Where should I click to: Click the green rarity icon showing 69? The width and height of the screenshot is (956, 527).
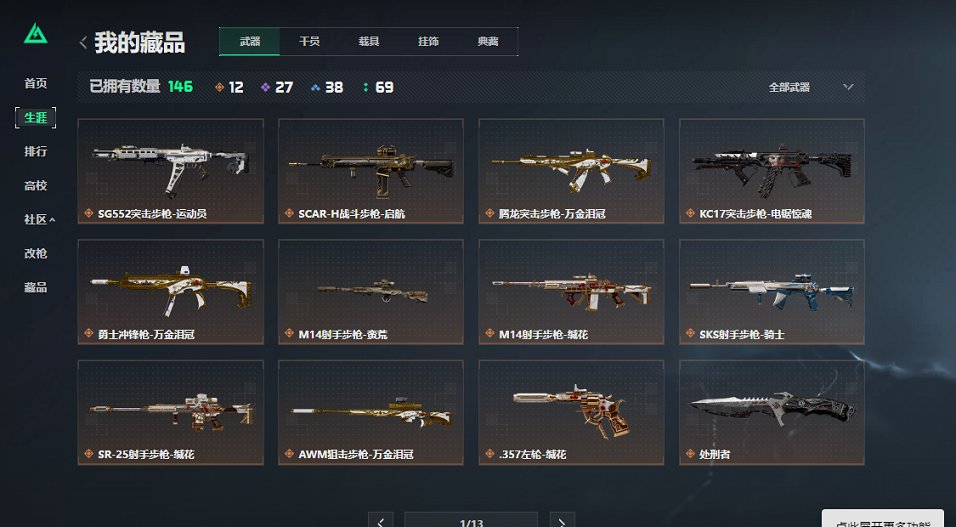coord(365,87)
